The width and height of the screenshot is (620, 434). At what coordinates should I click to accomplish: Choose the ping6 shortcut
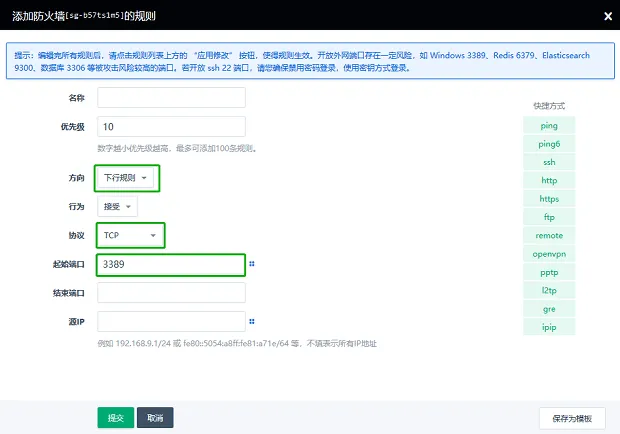click(x=549, y=144)
